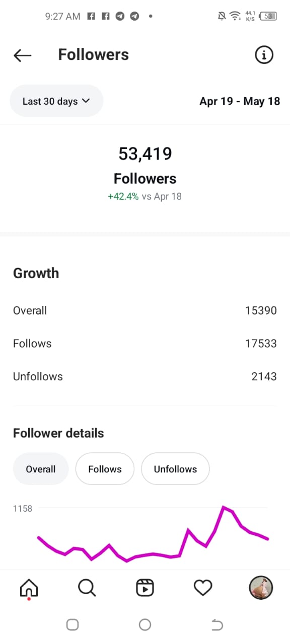Go to Instagram home tab icon
290x644 pixels.
29,588
